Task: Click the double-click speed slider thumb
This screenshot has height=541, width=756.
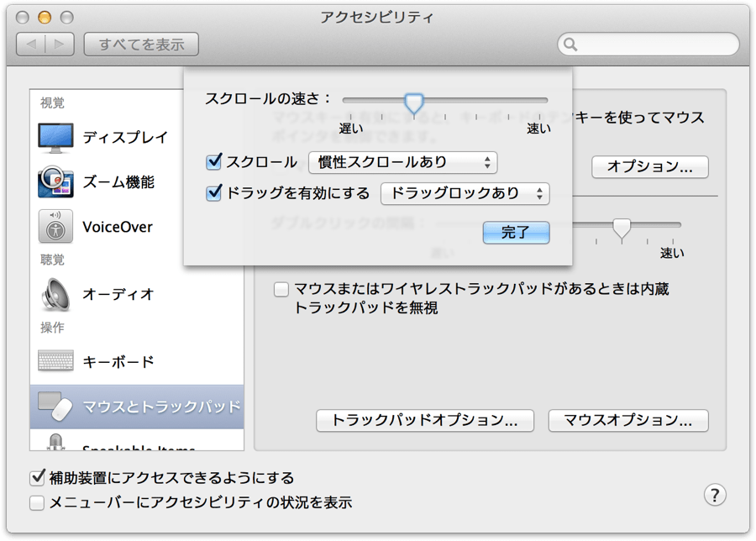Action: click(x=622, y=228)
